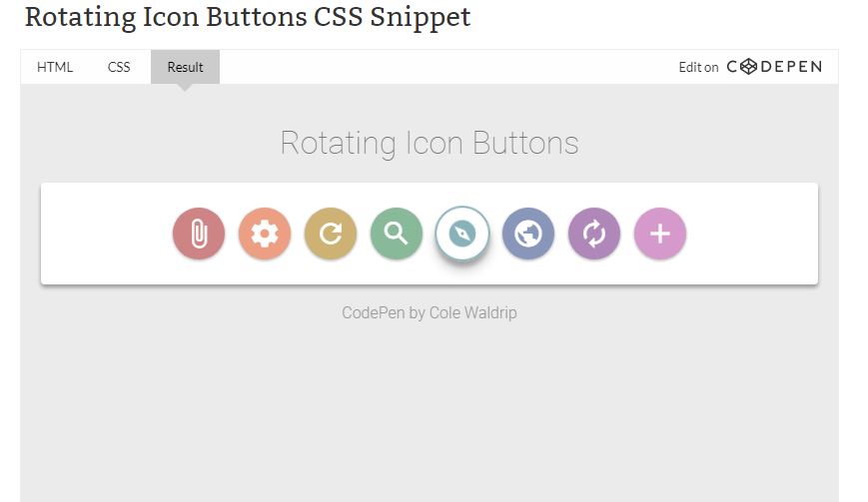Screen dimensions: 868x502
Task: Click the 'Edit on' text link
Action: [x=698, y=68]
